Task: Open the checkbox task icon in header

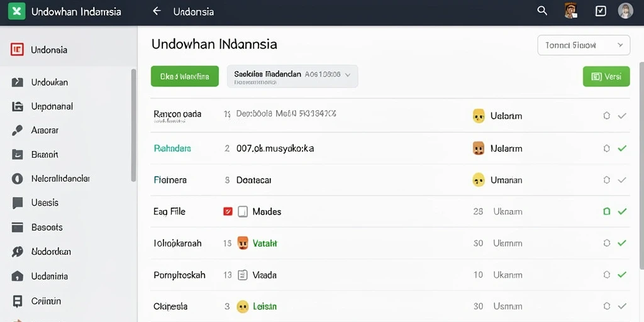Action: (x=601, y=11)
